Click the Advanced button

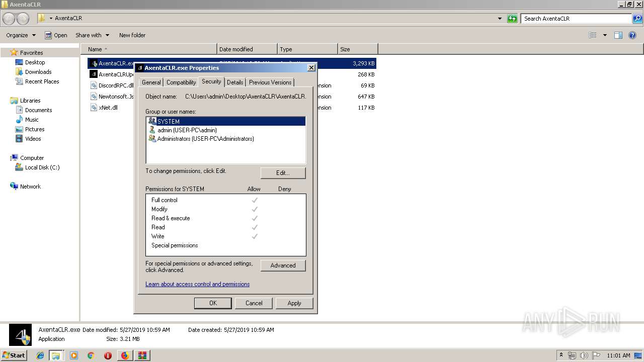tap(283, 265)
